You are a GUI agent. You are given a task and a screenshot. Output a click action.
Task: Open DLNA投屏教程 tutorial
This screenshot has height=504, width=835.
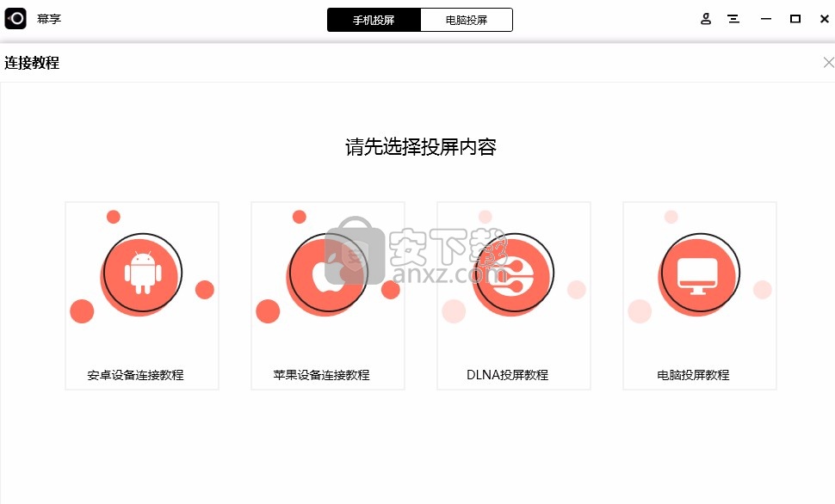pyautogui.click(x=514, y=296)
